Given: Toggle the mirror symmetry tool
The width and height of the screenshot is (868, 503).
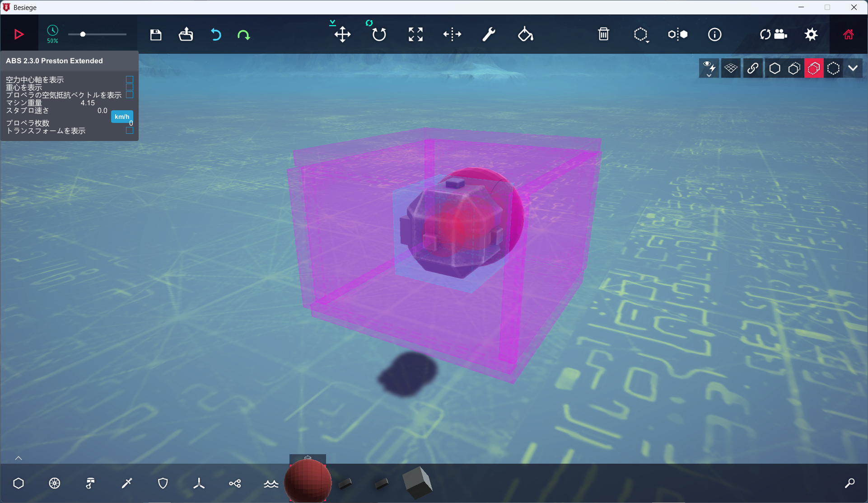Looking at the screenshot, I should 677,34.
